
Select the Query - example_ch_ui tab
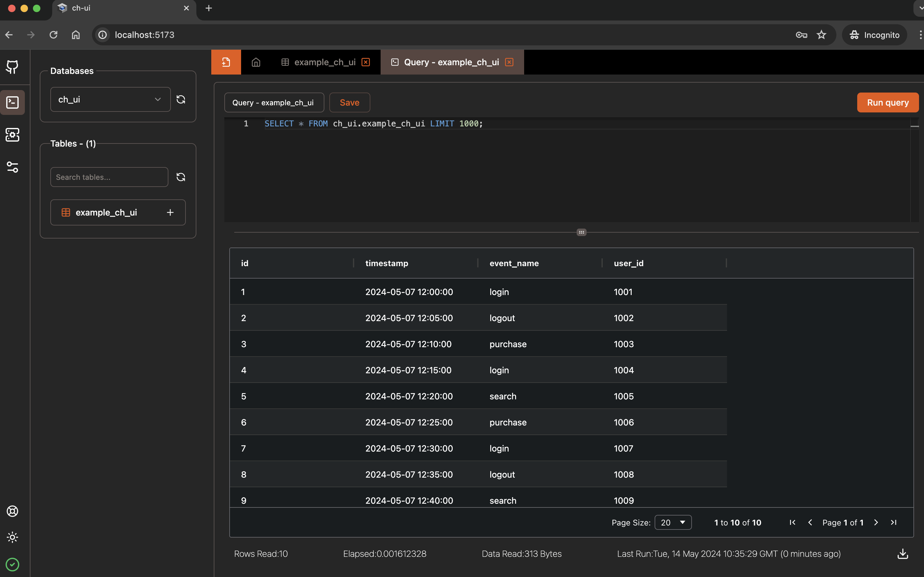(451, 62)
